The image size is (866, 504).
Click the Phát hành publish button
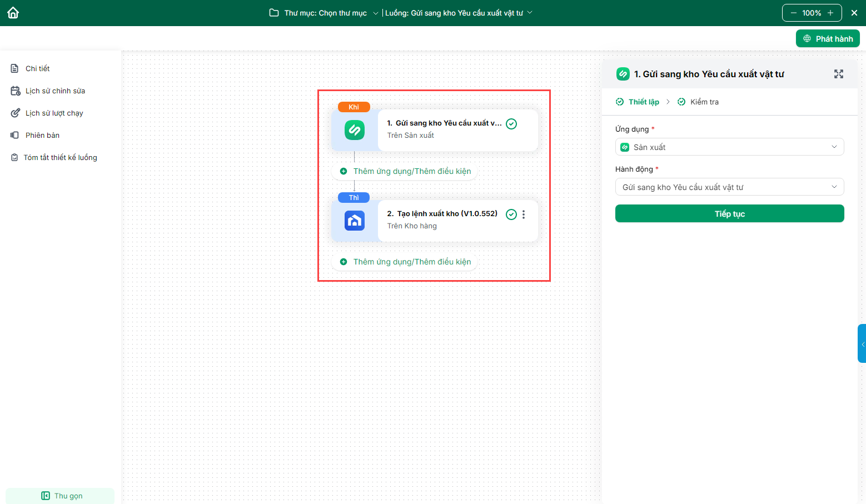click(828, 38)
